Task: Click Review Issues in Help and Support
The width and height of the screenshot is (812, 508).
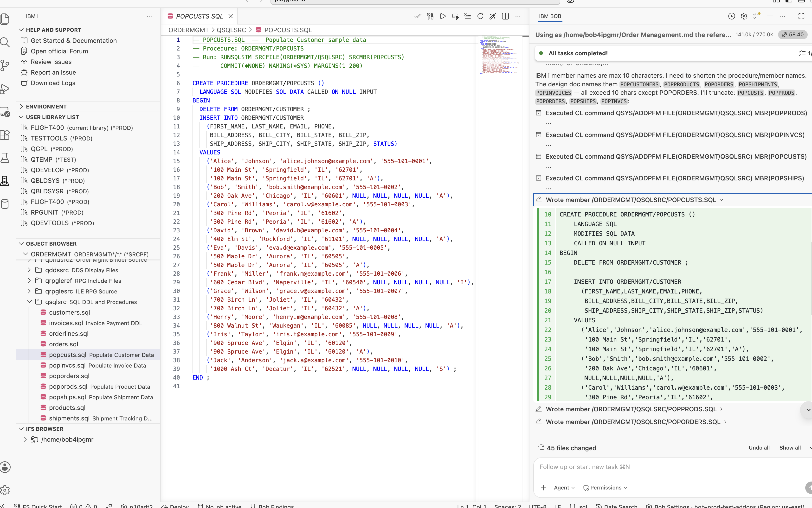Action: point(51,62)
